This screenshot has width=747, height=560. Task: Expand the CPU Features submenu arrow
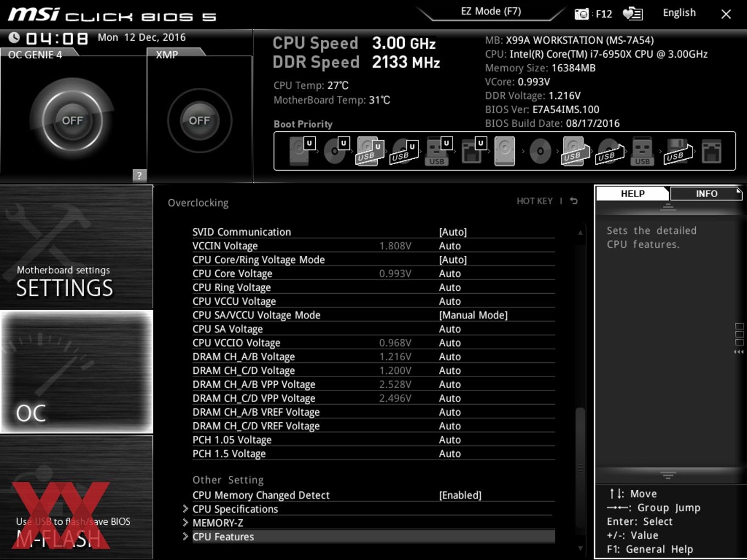click(185, 536)
